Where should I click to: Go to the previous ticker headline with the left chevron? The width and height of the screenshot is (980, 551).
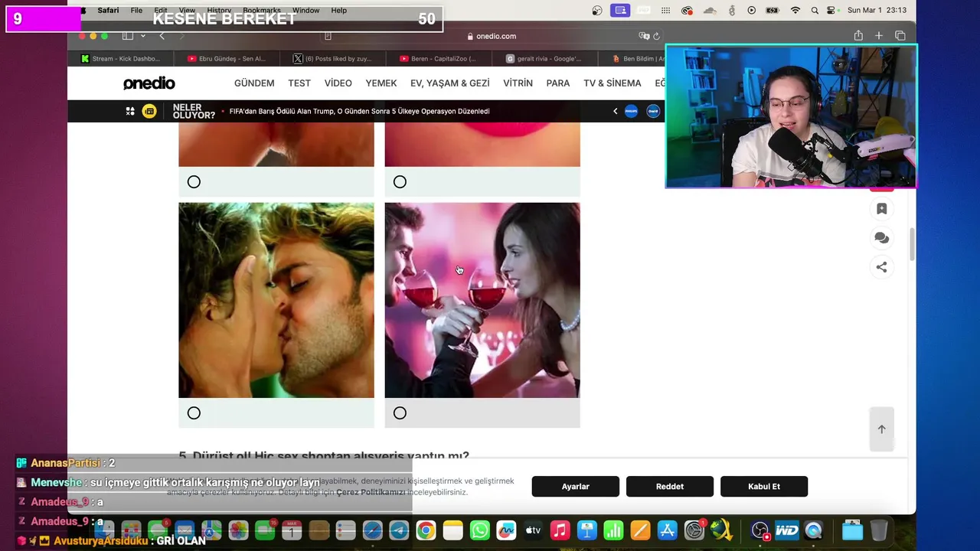[615, 111]
